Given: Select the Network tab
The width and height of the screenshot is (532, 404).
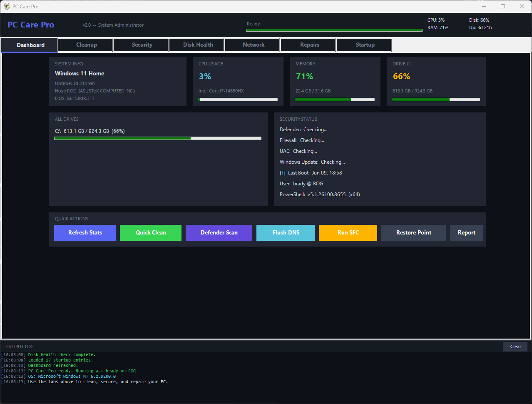Looking at the screenshot, I should pos(254,45).
